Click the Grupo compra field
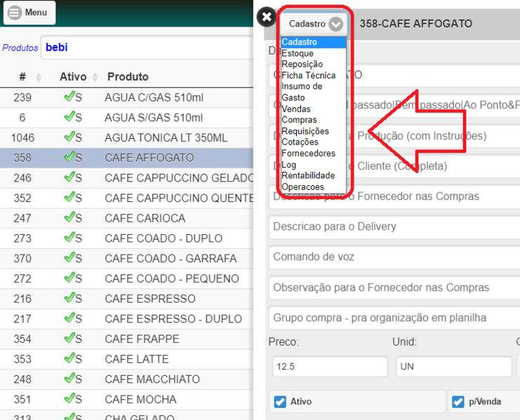Screen dimensions: 520x420 tap(394, 318)
